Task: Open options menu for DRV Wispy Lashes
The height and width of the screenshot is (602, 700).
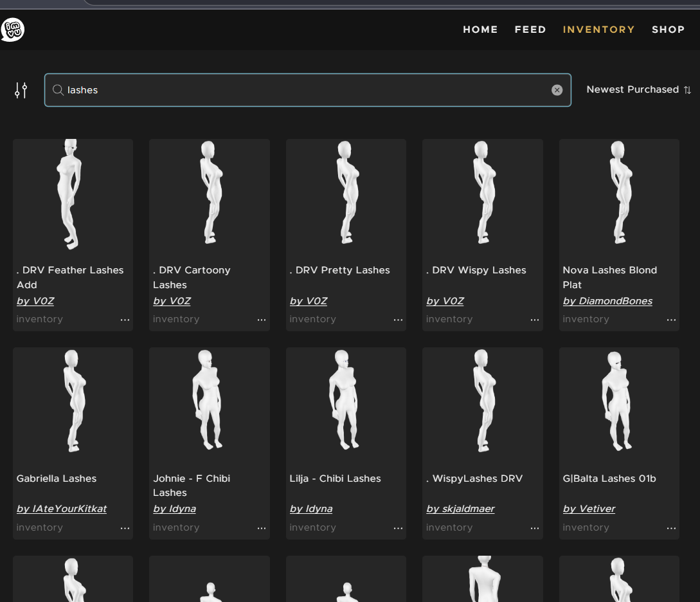Action: [535, 320]
